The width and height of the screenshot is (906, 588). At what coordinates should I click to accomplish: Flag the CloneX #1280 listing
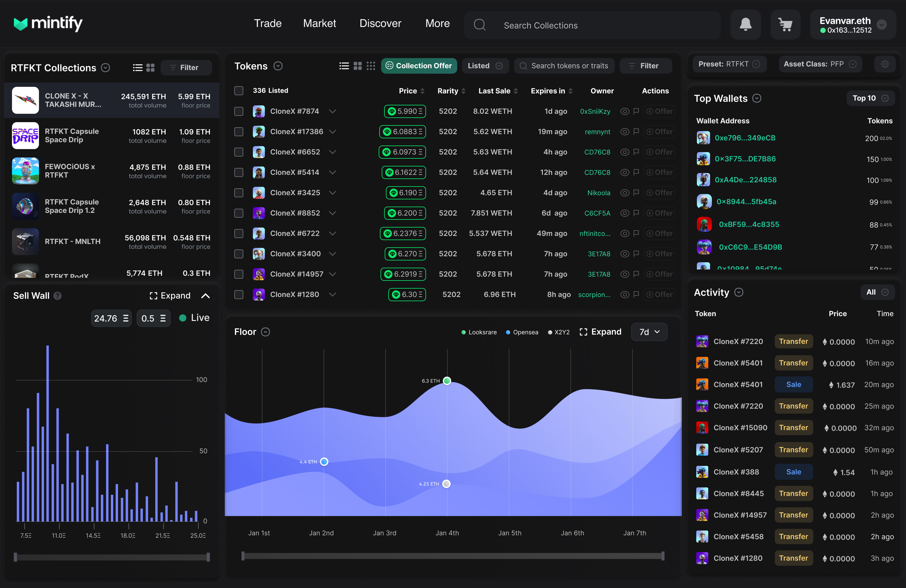point(636,294)
